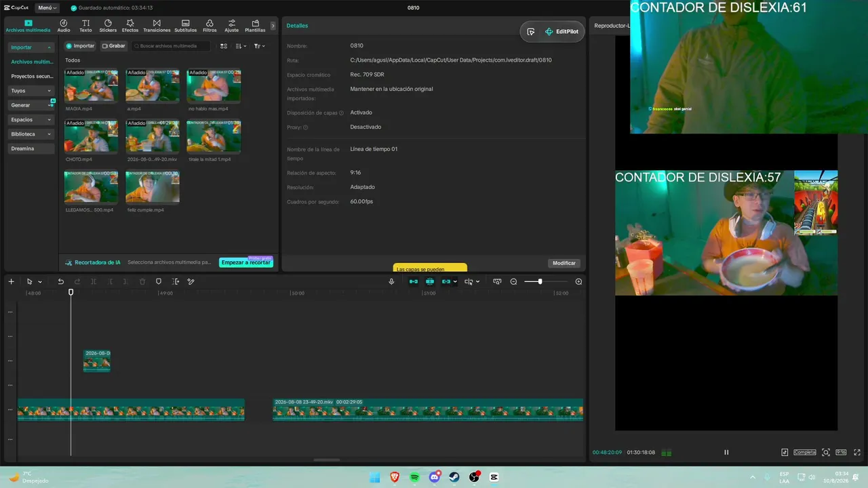Choose the selection pointer tool
Image resolution: width=868 pixels, height=488 pixels.
[29, 281]
